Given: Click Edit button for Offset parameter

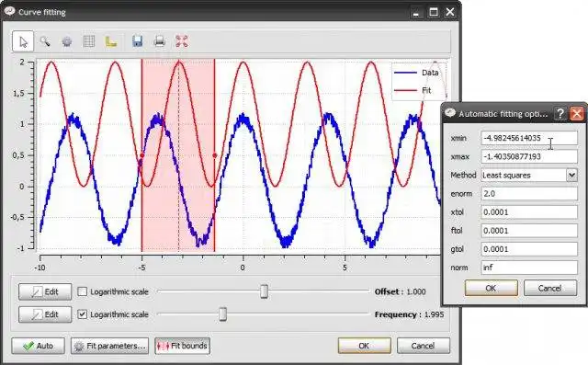Looking at the screenshot, I should click(x=45, y=291).
